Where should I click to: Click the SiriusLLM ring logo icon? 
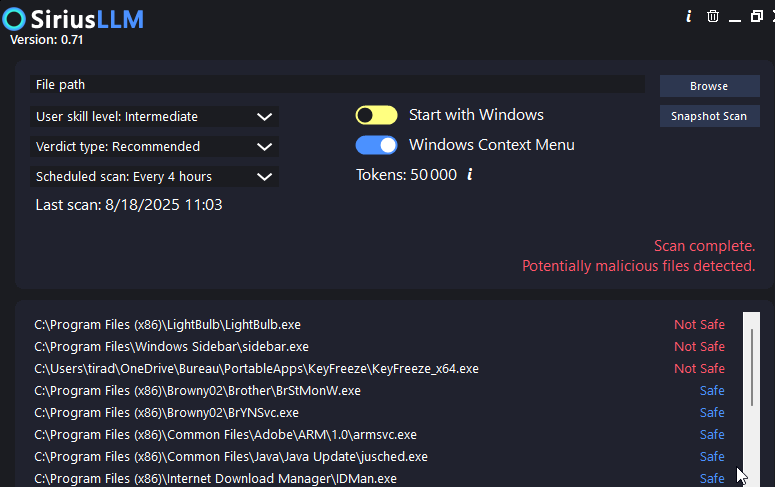(14, 19)
